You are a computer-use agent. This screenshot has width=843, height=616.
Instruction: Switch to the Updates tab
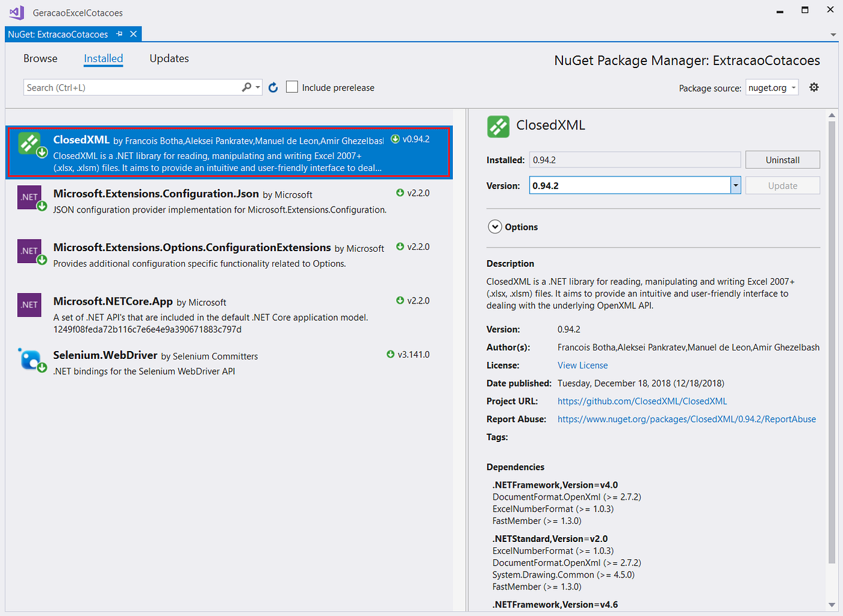coord(169,58)
